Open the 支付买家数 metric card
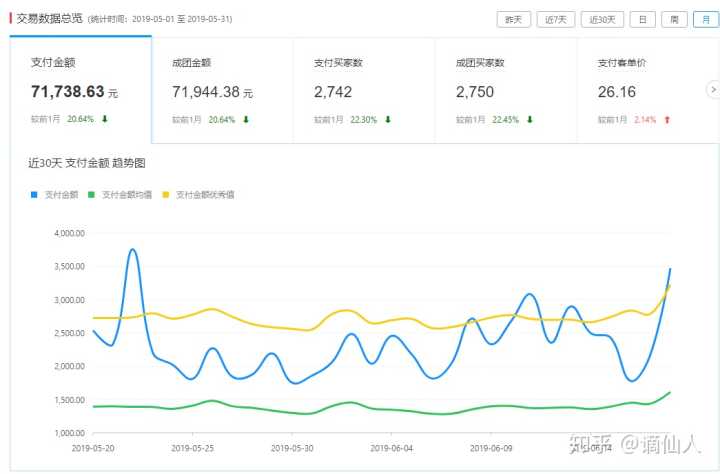720x474 pixels. point(364,90)
